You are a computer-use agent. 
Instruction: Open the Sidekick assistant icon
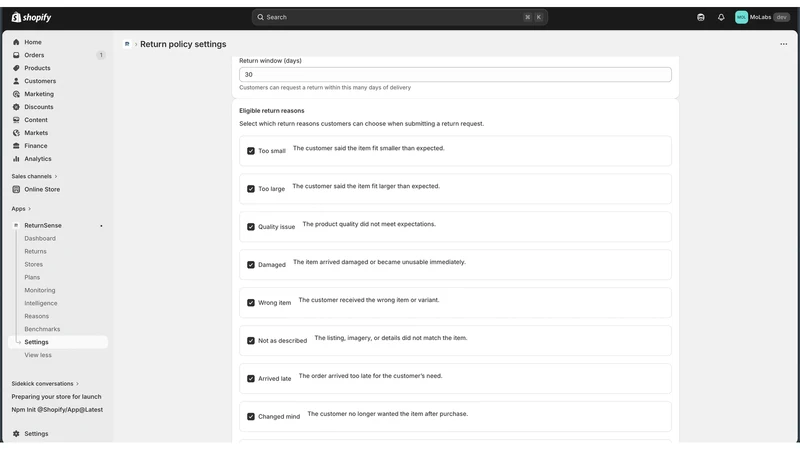pos(701,17)
